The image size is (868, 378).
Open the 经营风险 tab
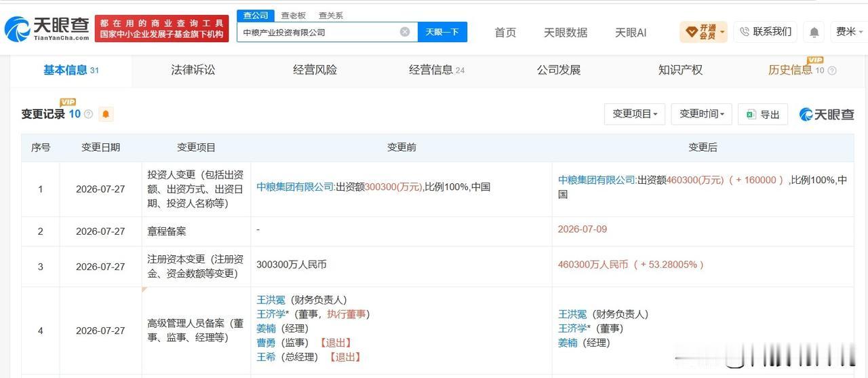coord(315,70)
